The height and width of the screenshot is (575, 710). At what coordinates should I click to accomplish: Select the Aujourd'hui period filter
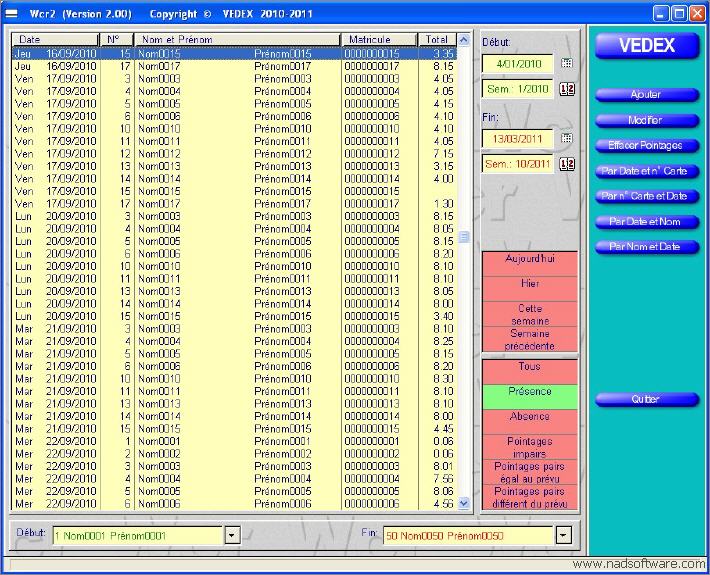pos(530,264)
